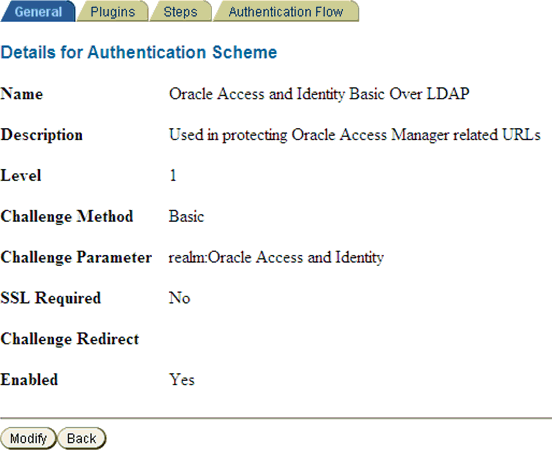Click the 'Description' field label
Image resolution: width=552 pixels, height=450 pixels.
(42, 135)
